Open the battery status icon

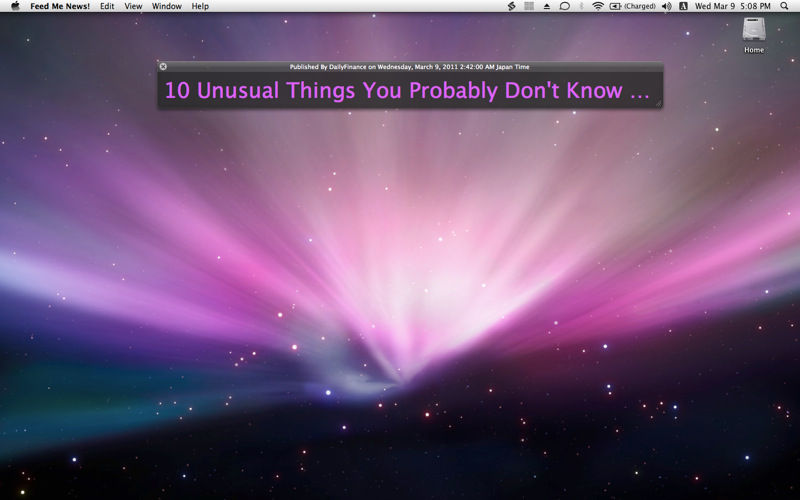coord(615,6)
